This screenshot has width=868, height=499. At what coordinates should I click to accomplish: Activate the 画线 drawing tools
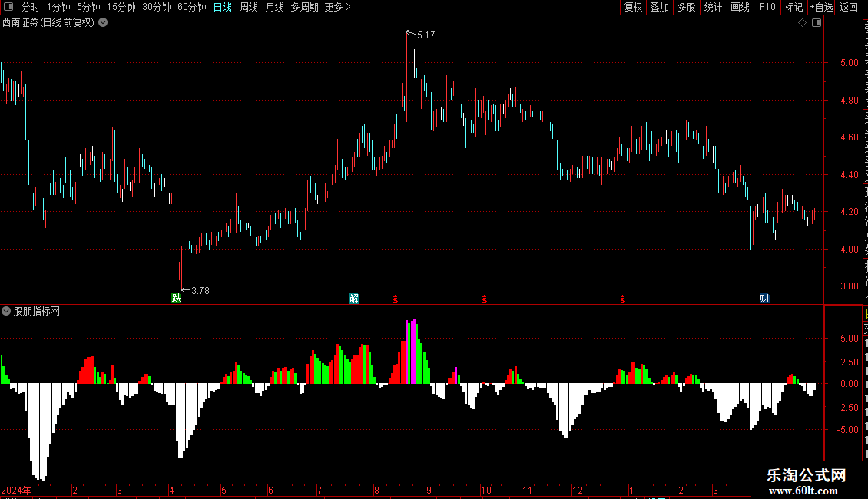740,7
